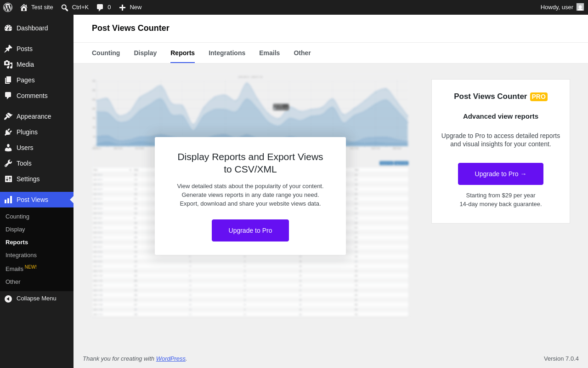Click the Appearance paintbrush icon
This screenshot has width=588, height=368.
(x=8, y=116)
